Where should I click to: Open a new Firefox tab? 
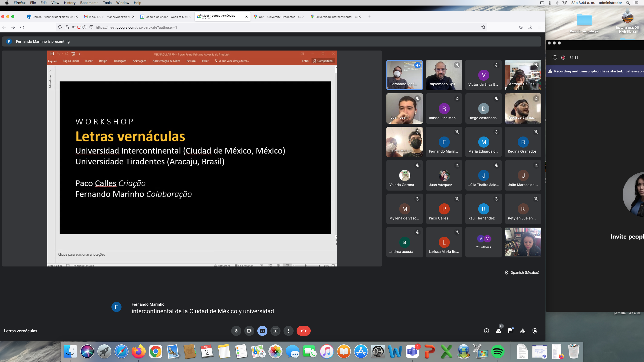coord(369,17)
